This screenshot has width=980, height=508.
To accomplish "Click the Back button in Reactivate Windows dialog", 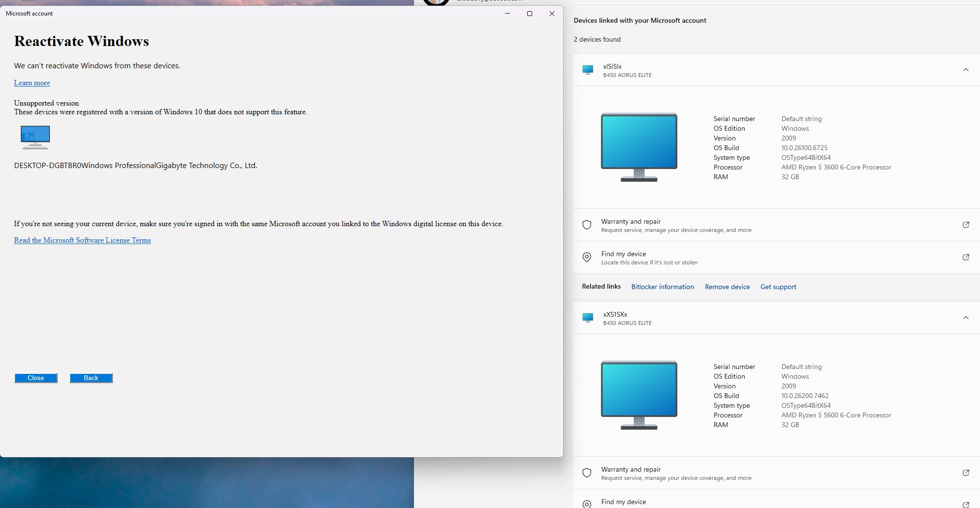I will tap(91, 378).
